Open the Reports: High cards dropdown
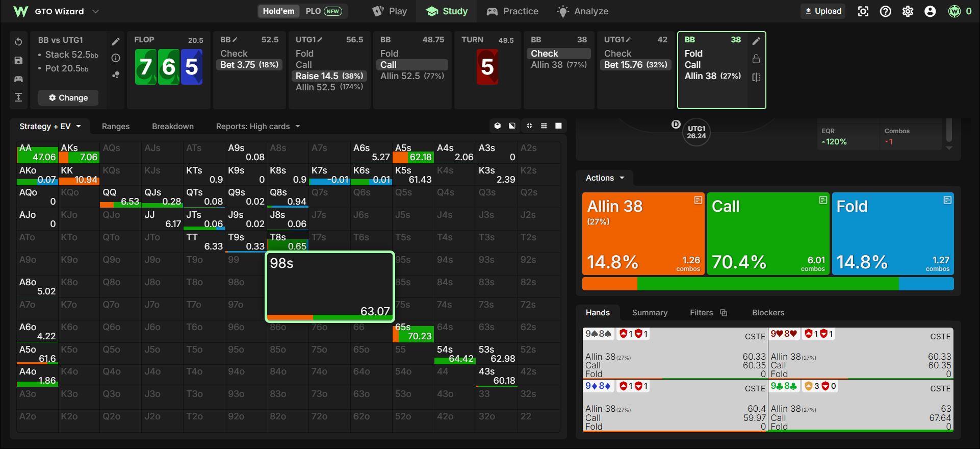 (x=258, y=127)
